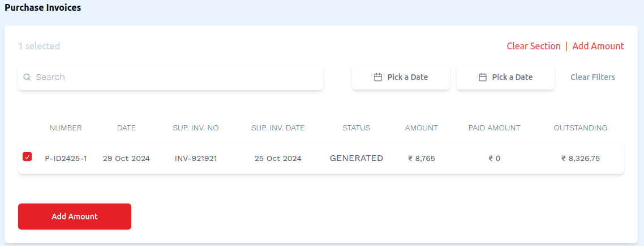Click the Add Amount link at top right
This screenshot has width=644, height=246.
point(598,46)
